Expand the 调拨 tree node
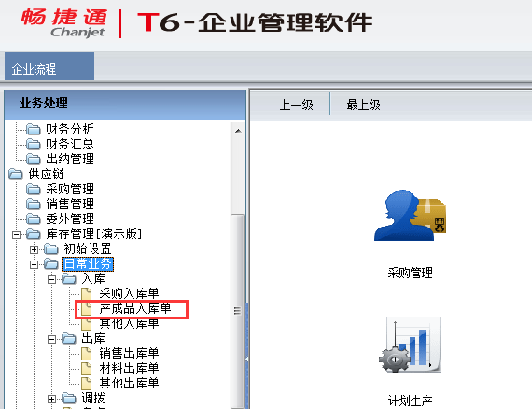 click(51, 399)
